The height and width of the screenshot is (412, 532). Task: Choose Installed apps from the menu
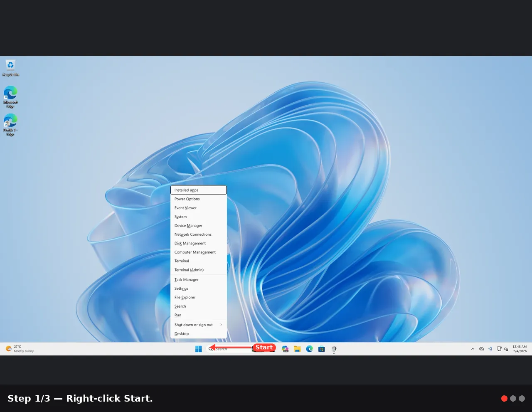pos(199,190)
